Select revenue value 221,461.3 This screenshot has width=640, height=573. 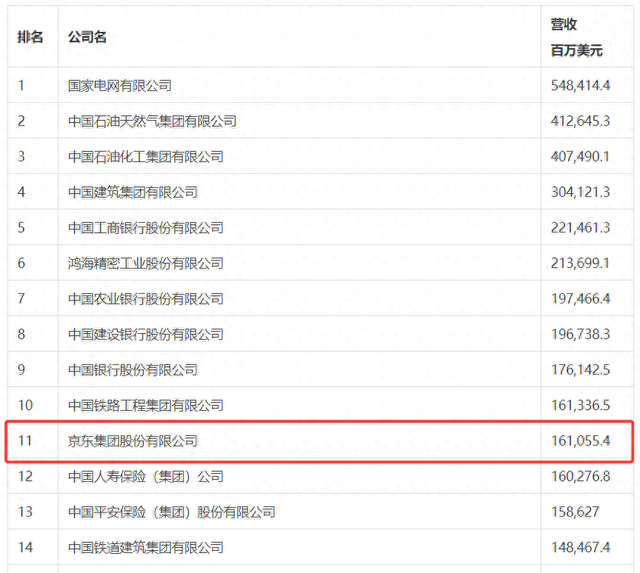[580, 227]
